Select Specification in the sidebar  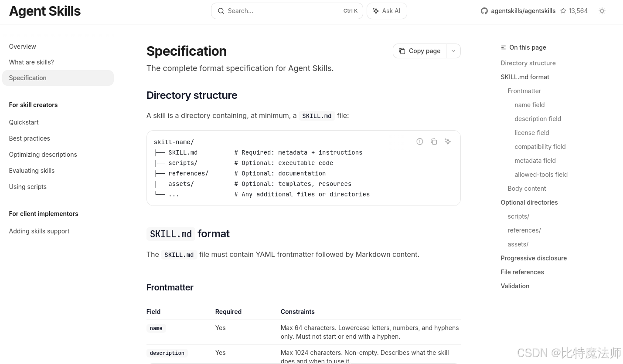58,78
